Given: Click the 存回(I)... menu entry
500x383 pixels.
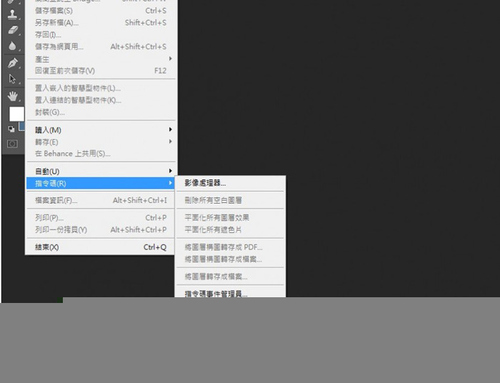Looking at the screenshot, I should pyautogui.click(x=101, y=35).
